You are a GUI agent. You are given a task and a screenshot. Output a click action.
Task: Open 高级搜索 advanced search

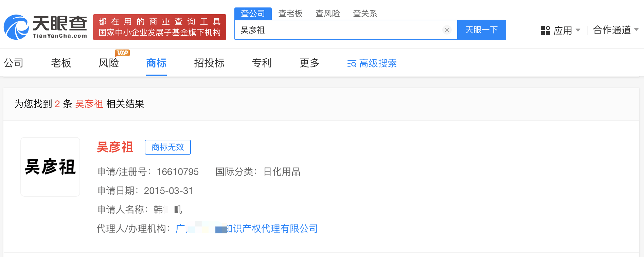[372, 63]
